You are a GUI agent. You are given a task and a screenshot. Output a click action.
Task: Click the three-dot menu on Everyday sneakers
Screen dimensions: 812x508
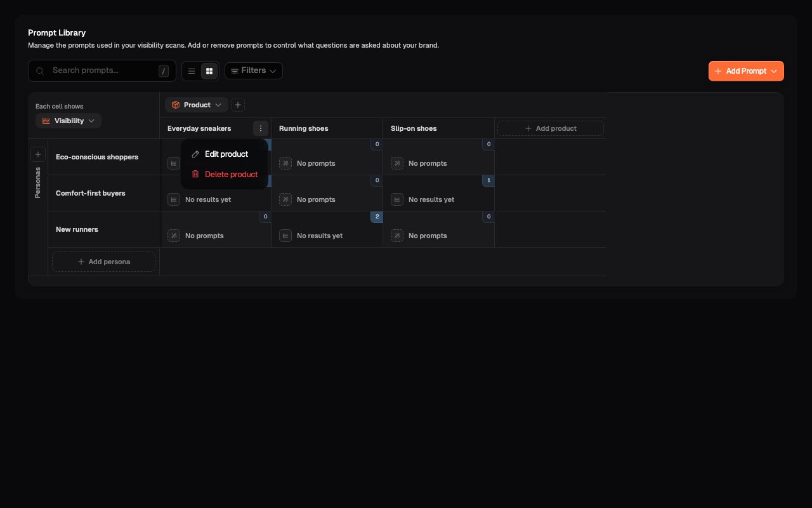click(x=261, y=128)
